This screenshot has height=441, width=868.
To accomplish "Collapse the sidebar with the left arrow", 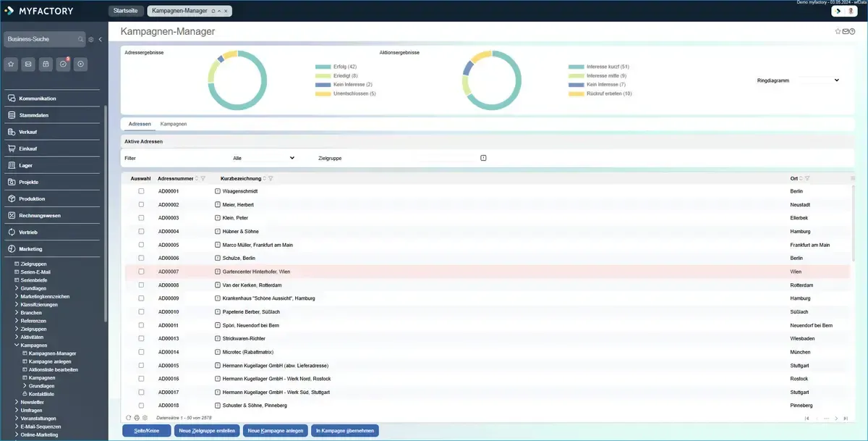I will tap(100, 39).
